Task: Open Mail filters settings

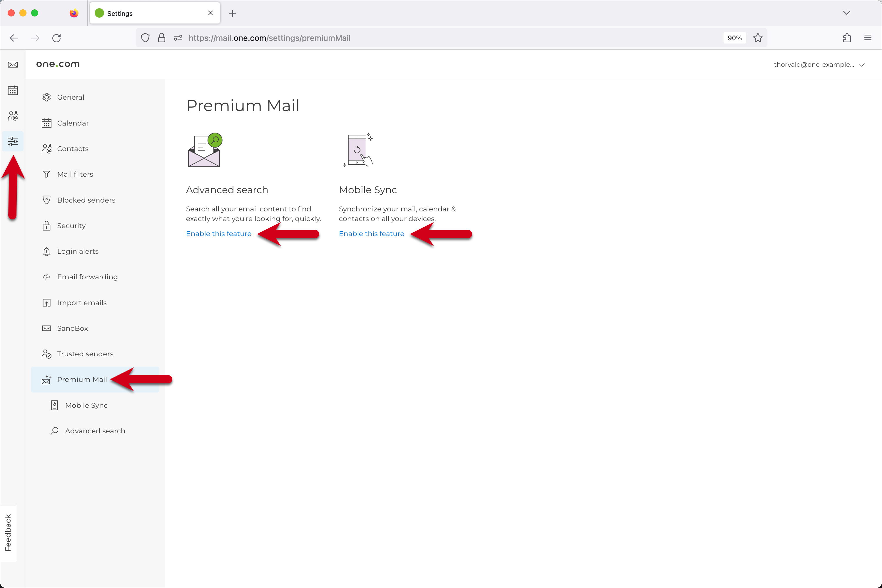Action: 75,174
